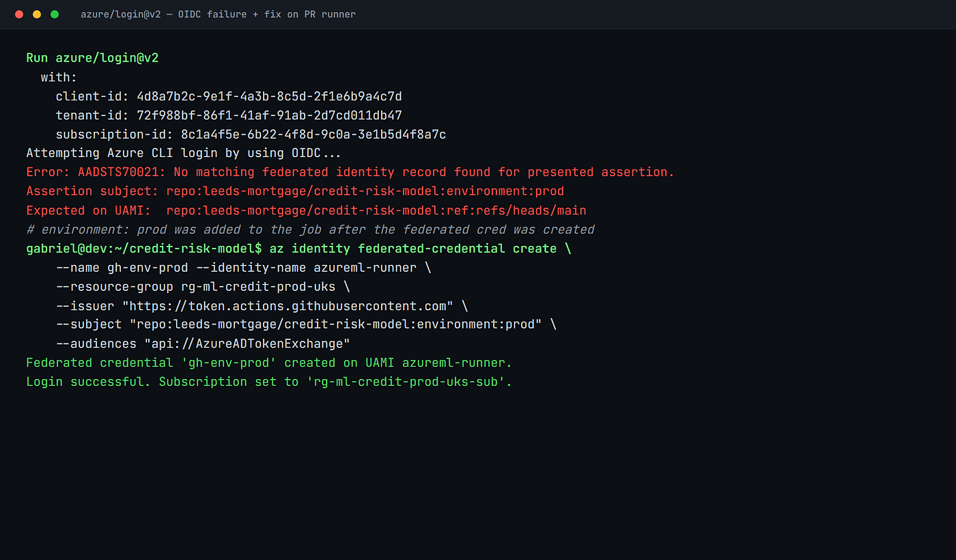The height and width of the screenshot is (560, 956).
Task: Click the 'Run azure/login@v2' line
Action: 92,58
